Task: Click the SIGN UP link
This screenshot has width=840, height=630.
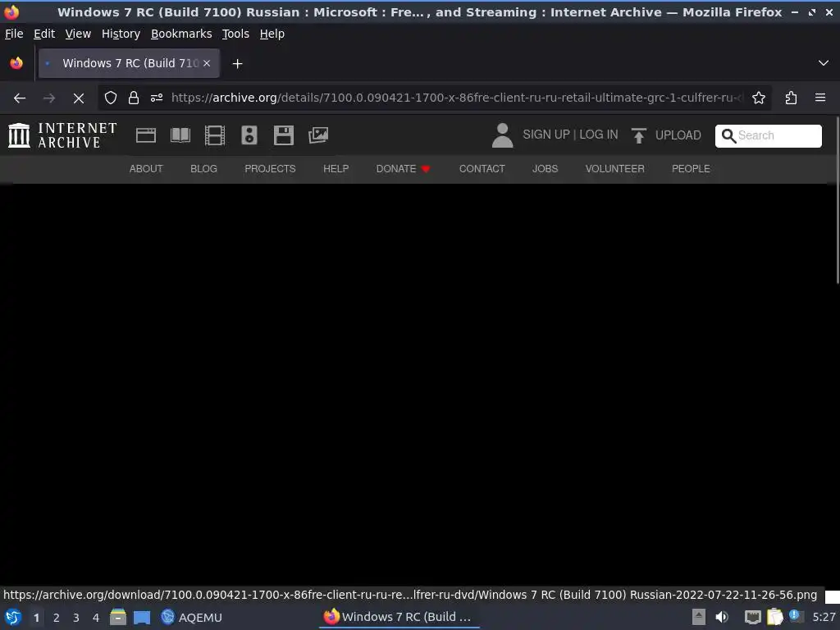Action: click(546, 135)
